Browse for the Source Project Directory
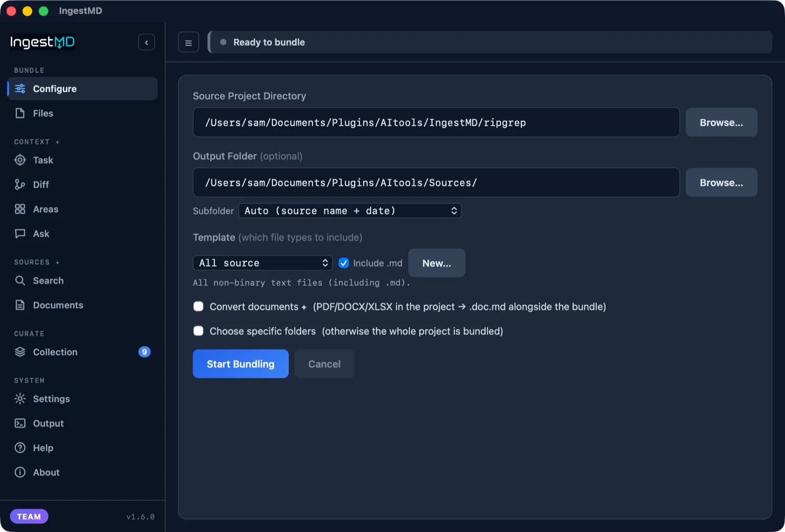This screenshot has width=785, height=532. [x=721, y=123]
